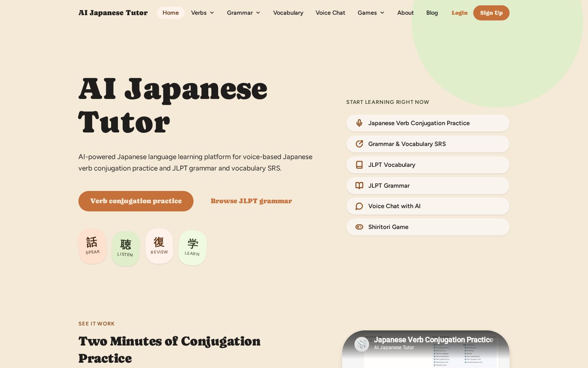This screenshot has height=368, width=588.
Task: Click the "SEE IT WORK" label
Action: (x=96, y=324)
